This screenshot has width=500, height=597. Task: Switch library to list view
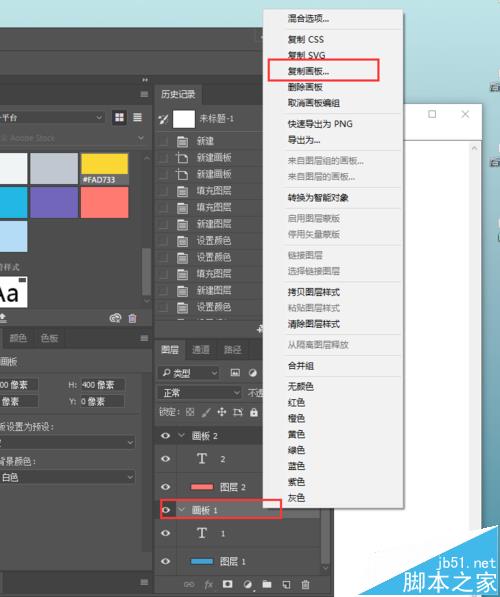coord(137,117)
